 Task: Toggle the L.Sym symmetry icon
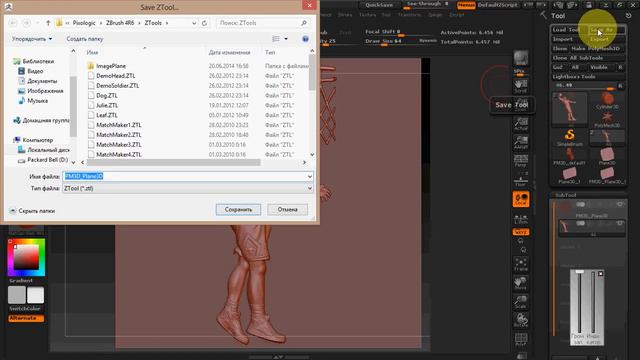tap(521, 219)
